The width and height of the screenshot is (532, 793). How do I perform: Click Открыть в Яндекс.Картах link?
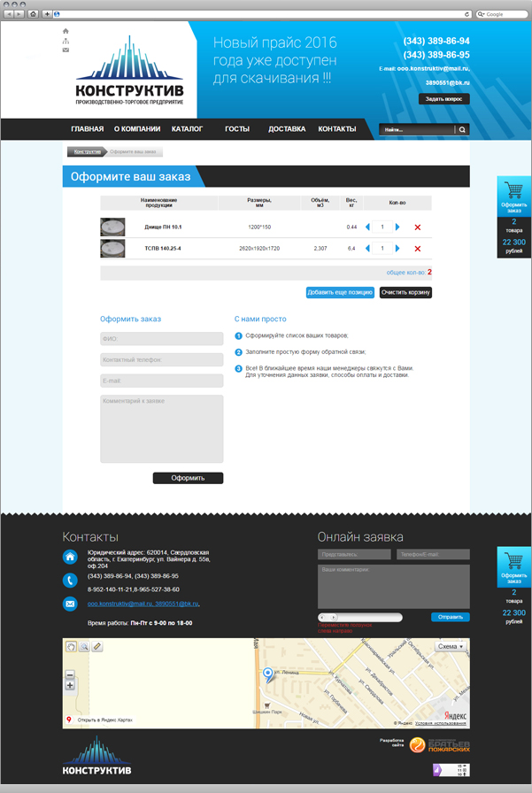coord(104,720)
